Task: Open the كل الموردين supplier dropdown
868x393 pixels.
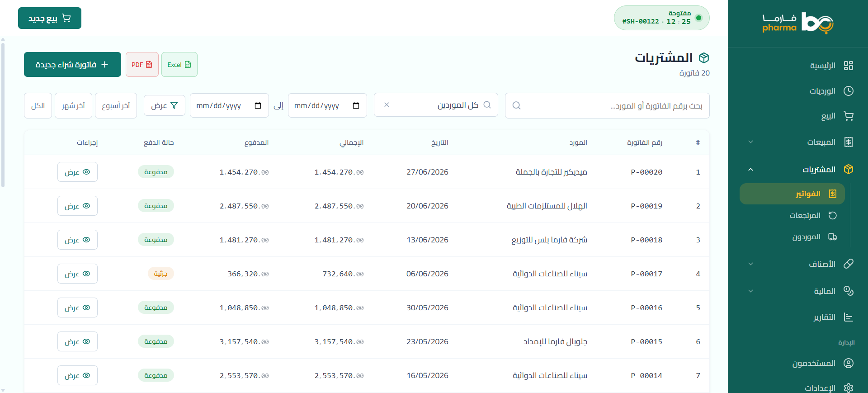Action: click(x=436, y=105)
